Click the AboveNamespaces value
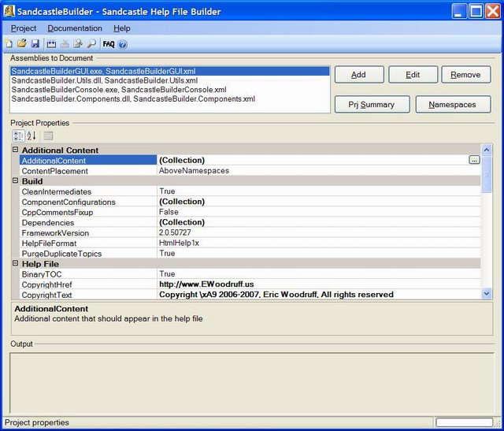Image resolution: width=504 pixels, height=431 pixels. pyautogui.click(x=194, y=170)
